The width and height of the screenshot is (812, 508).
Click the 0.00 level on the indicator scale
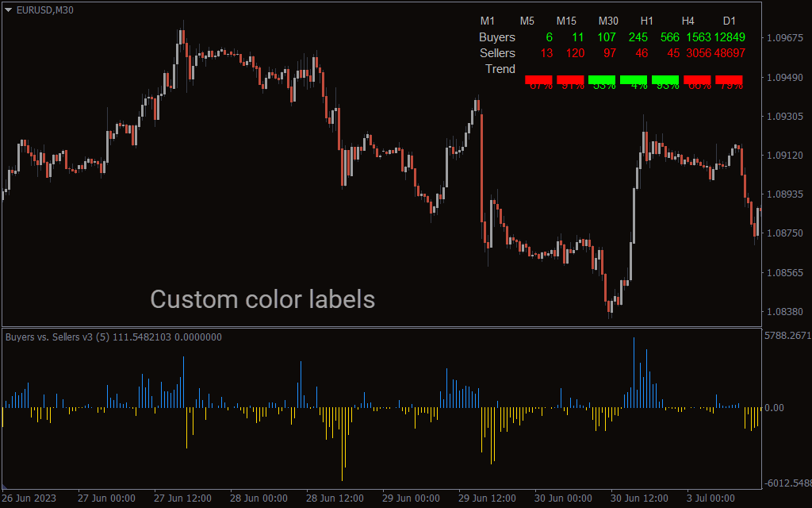774,408
